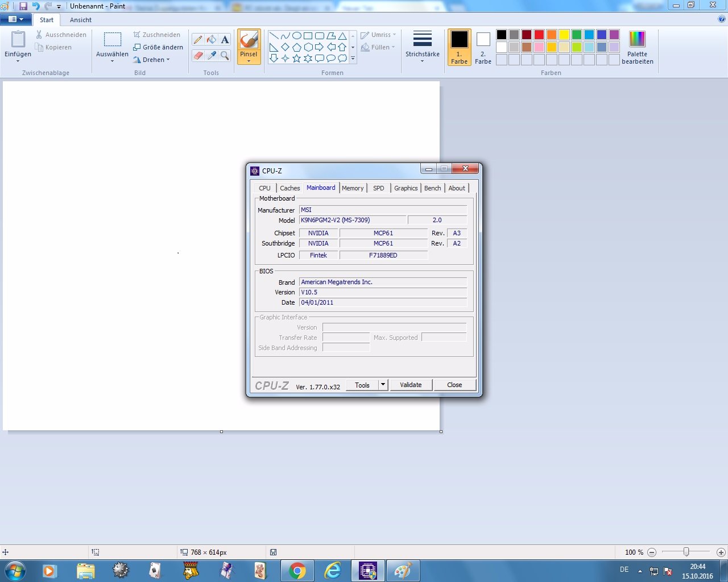The image size is (728, 582).
Task: Click the Undo arrow in quick access toolbar
Action: coord(36,6)
